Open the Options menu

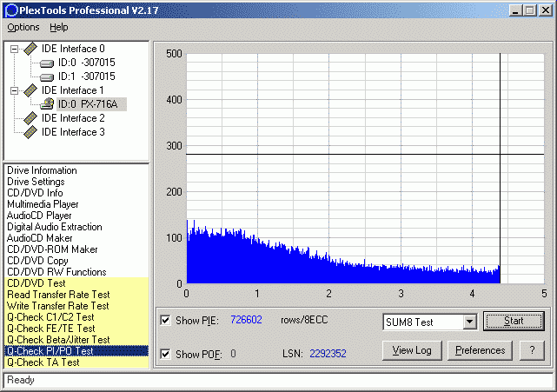click(23, 27)
